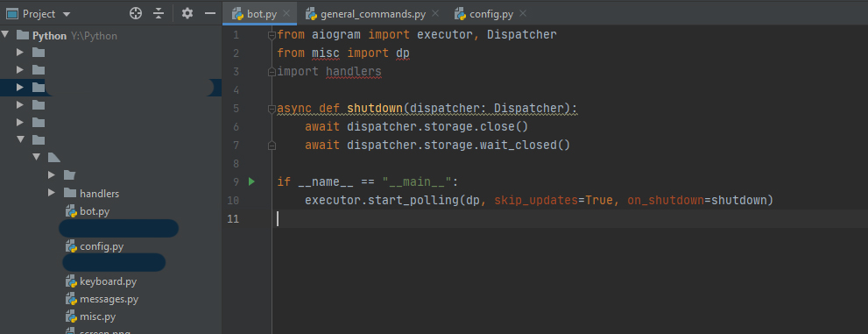This screenshot has width=868, height=334.
Task: Click line number 11 in gutter
Action: point(233,218)
